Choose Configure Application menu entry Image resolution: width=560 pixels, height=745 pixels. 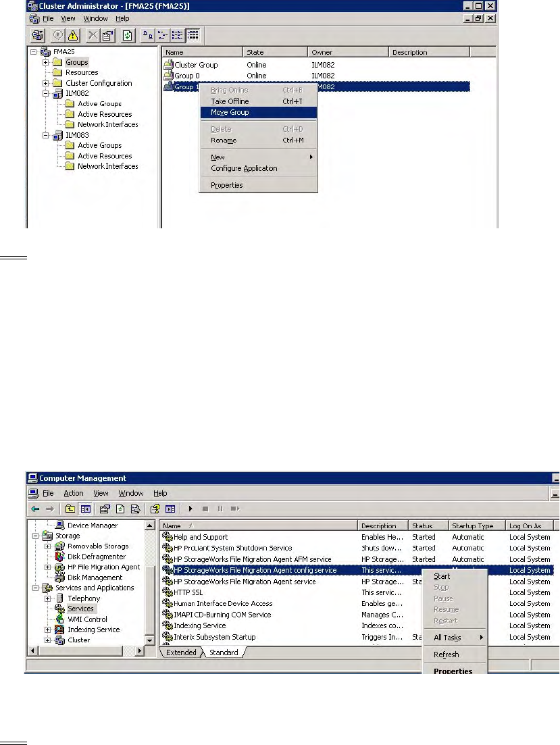(258, 168)
